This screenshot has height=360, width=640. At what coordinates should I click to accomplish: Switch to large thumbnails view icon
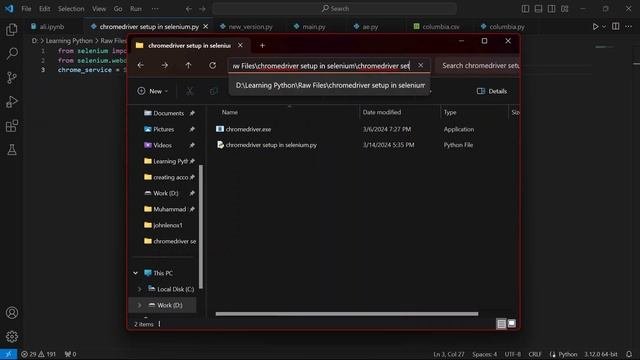coord(511,324)
